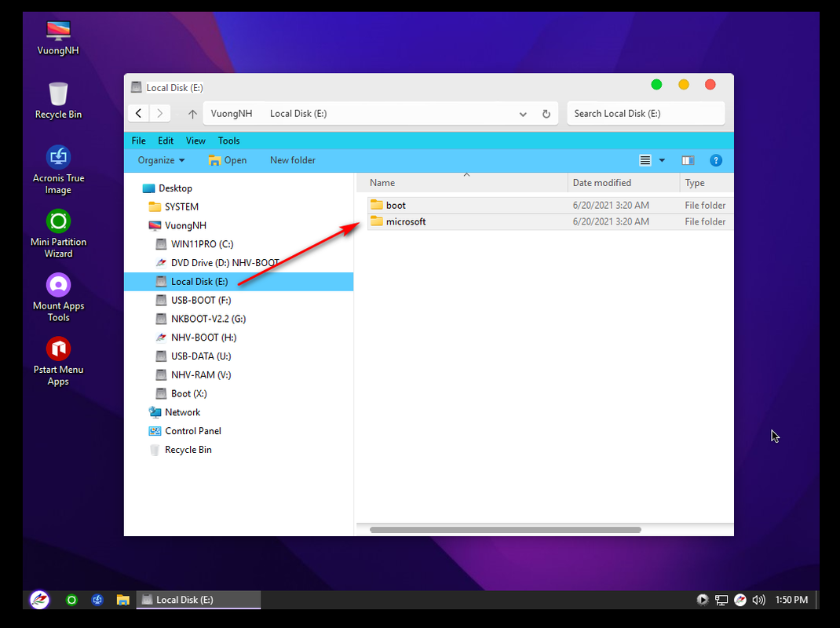Refresh the current folder view
Image resolution: width=840 pixels, height=628 pixels.
[546, 114]
